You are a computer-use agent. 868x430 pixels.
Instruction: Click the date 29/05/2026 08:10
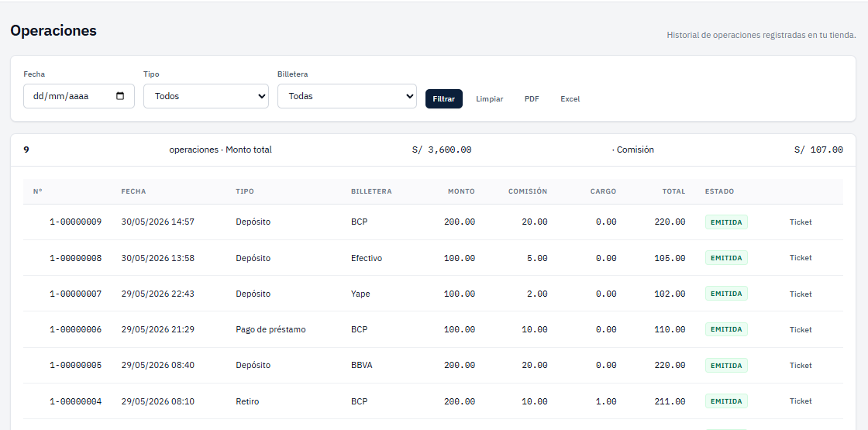coord(158,401)
